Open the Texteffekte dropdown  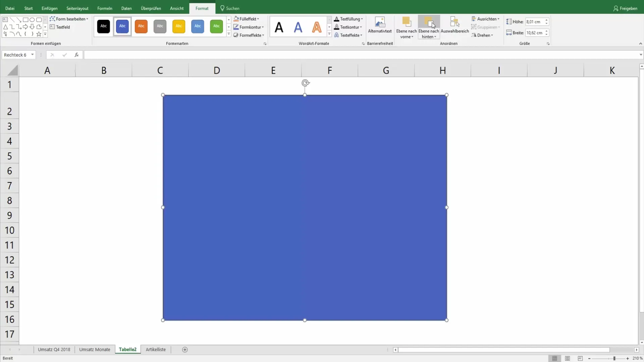click(348, 35)
